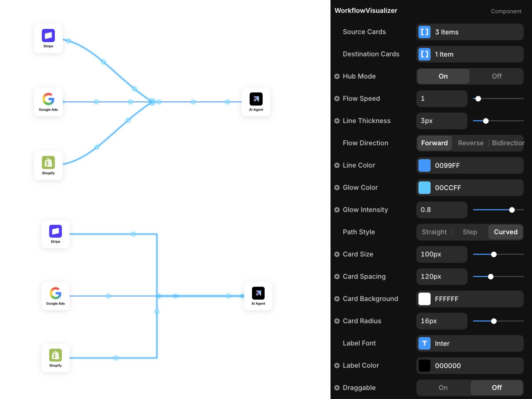Switch Path Style to Straight

(x=434, y=232)
